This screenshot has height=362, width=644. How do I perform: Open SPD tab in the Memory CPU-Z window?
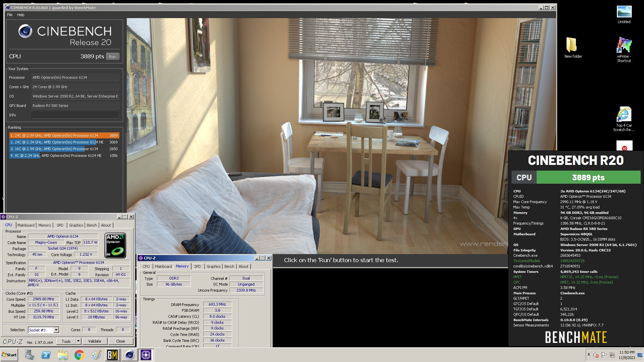pyautogui.click(x=198, y=266)
